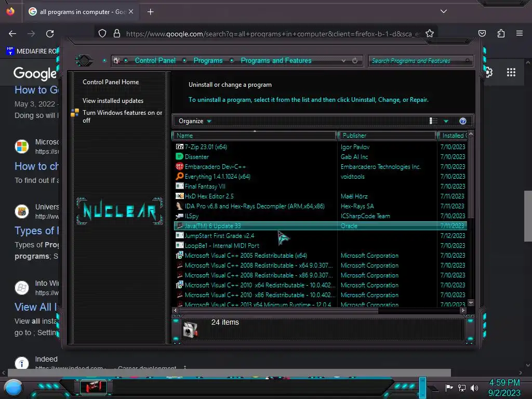Image resolution: width=532 pixels, height=399 pixels.
Task: Open MEDIAFIRE bookmark in bookmarks toolbar
Action: 32,51
